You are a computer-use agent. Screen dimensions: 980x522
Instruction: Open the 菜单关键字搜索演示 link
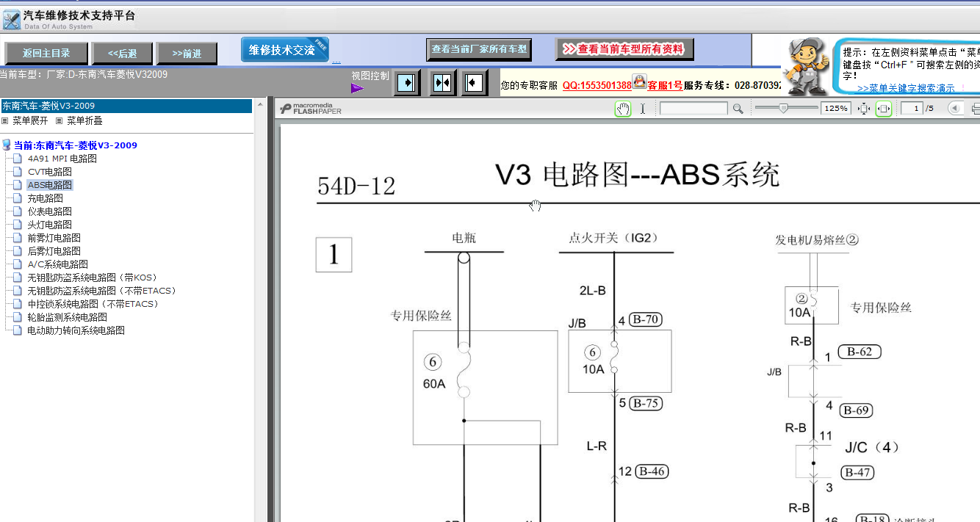pos(906,88)
